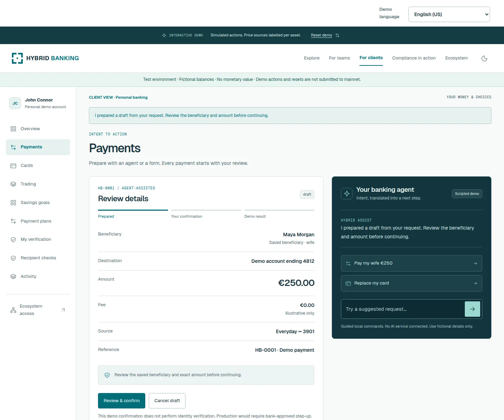Click the card icon in Replace my card row
The height and width of the screenshot is (420, 504).
[x=348, y=283]
